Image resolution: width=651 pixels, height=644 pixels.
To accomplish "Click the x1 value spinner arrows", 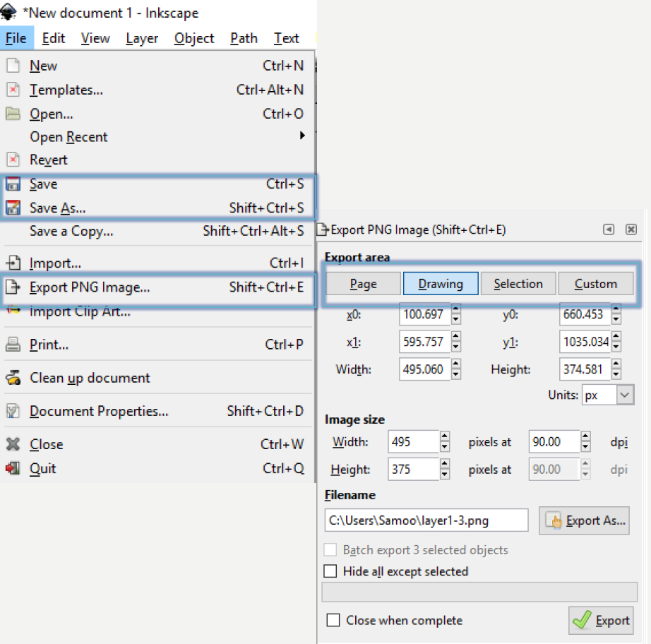I will (x=456, y=341).
